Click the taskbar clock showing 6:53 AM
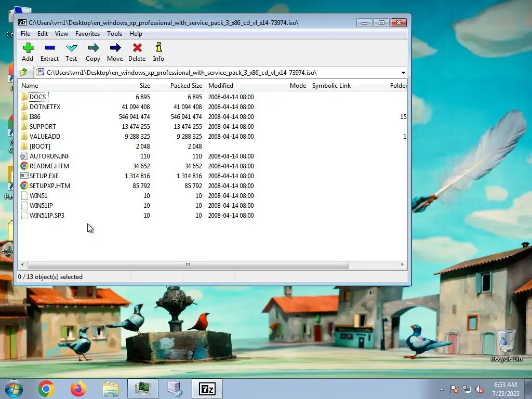 pos(506,389)
